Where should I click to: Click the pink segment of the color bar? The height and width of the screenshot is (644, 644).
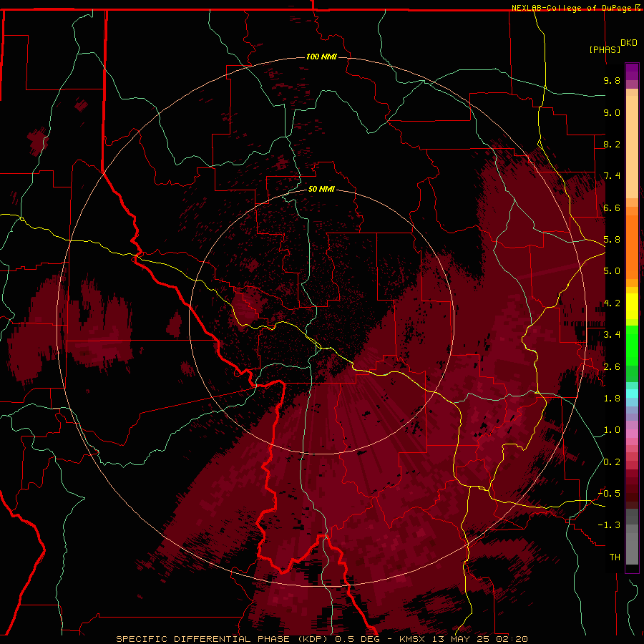(632, 434)
